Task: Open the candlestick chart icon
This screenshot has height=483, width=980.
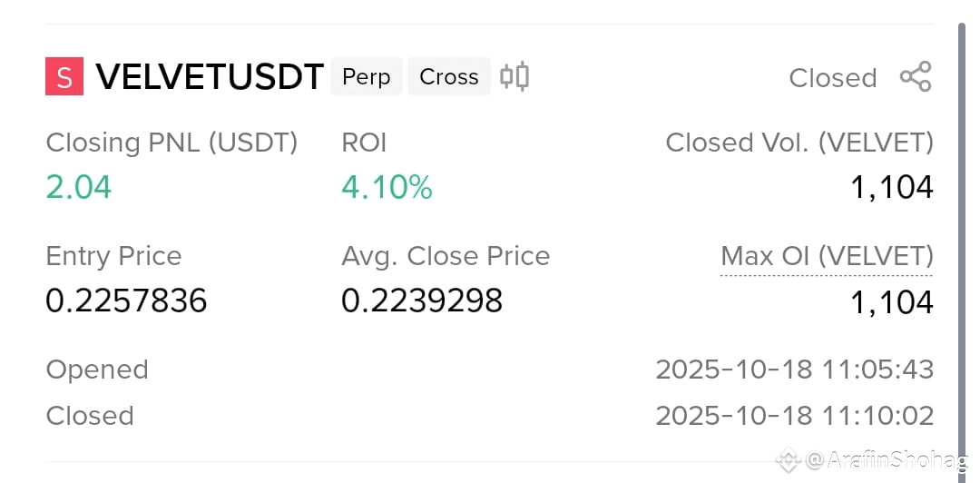Action: coord(514,77)
